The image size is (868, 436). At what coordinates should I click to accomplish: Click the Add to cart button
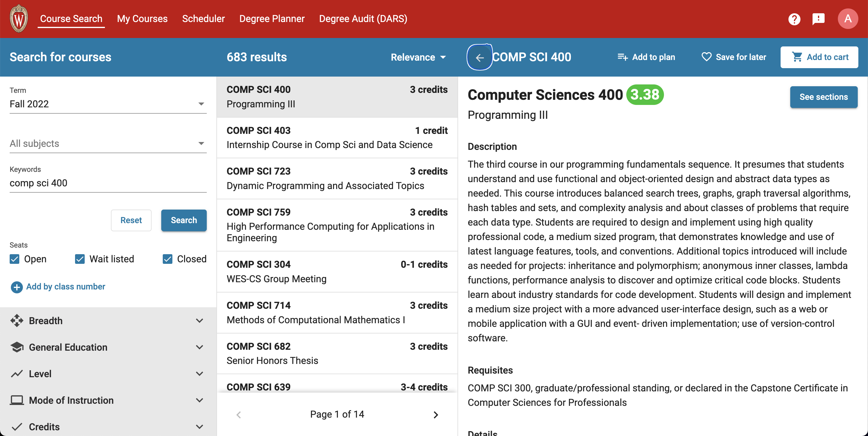(819, 57)
